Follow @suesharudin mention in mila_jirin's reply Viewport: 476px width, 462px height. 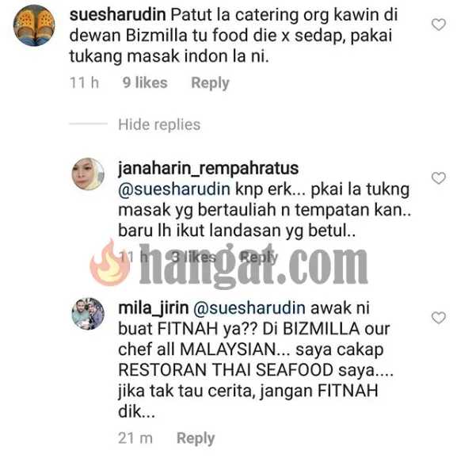(x=249, y=308)
